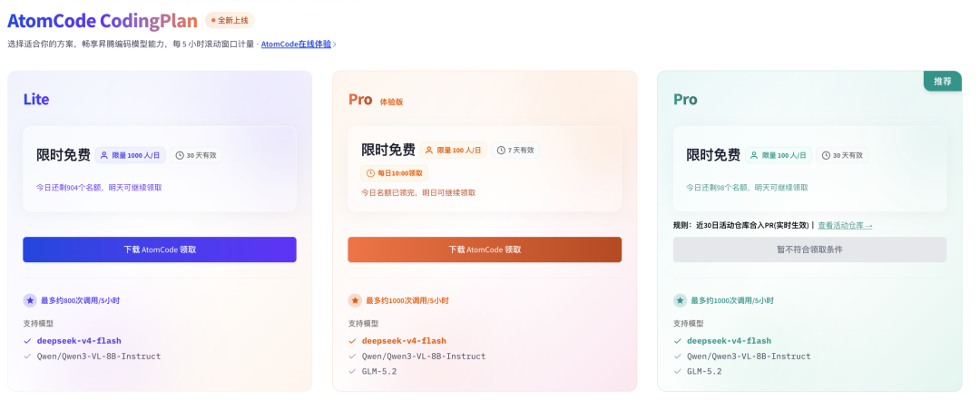
Task: Click the grey 暂不符合领取条件 button
Action: click(809, 249)
